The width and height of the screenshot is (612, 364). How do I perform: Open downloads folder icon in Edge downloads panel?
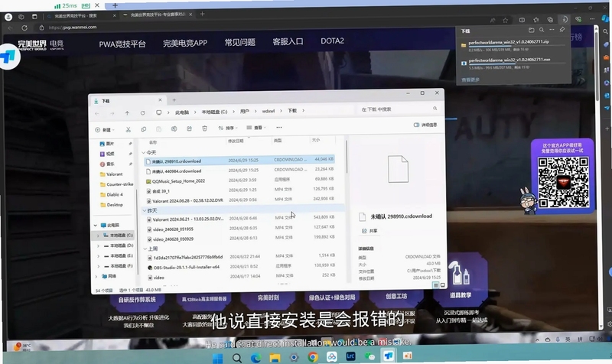coord(531,30)
